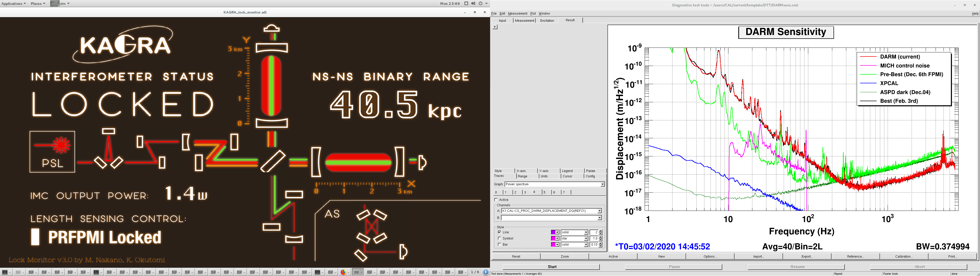Open the Legend options tab

[572, 171]
